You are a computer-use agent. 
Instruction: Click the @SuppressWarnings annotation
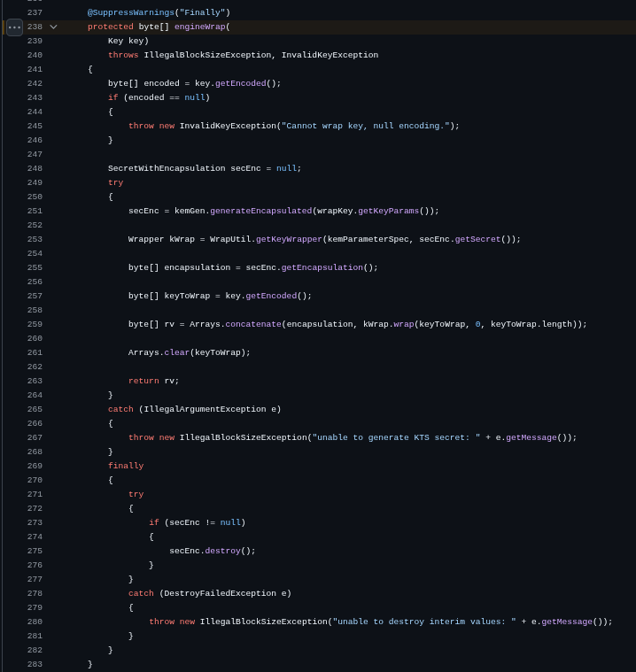(x=131, y=13)
